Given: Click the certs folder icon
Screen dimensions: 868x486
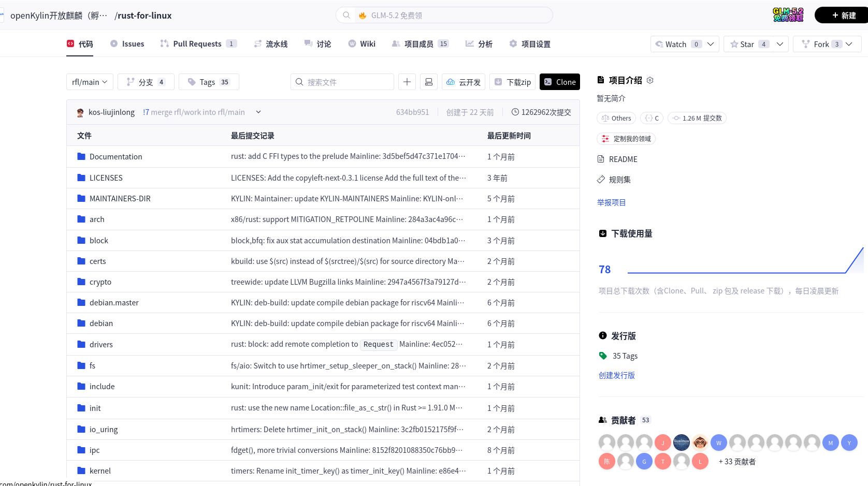Looking at the screenshot, I should (81, 261).
